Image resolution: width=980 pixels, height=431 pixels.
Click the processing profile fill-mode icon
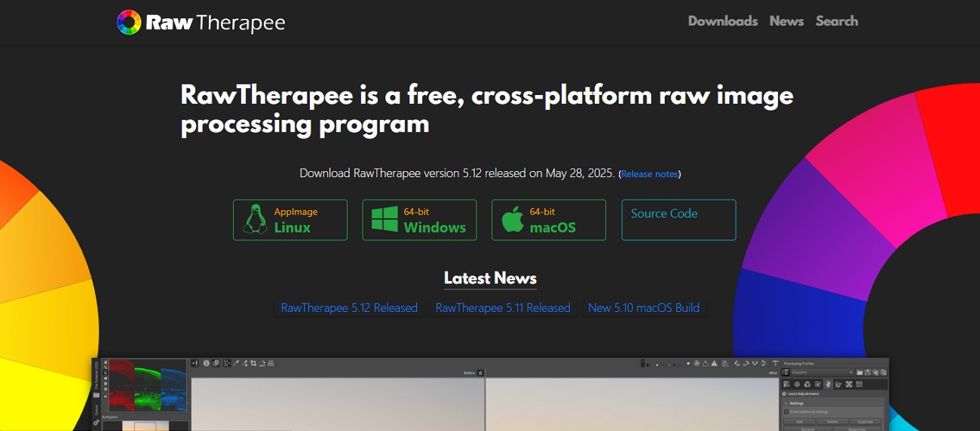[x=786, y=372]
